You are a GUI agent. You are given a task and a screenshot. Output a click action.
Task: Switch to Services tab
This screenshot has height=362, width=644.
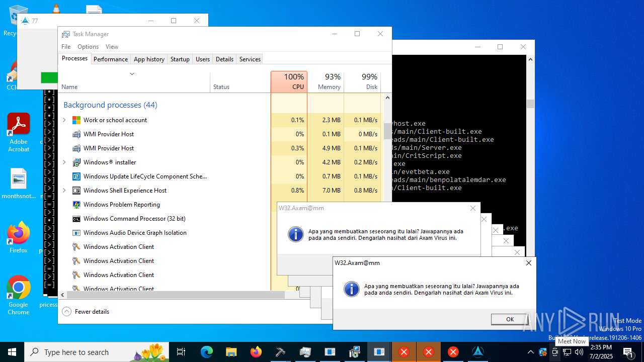(x=250, y=59)
